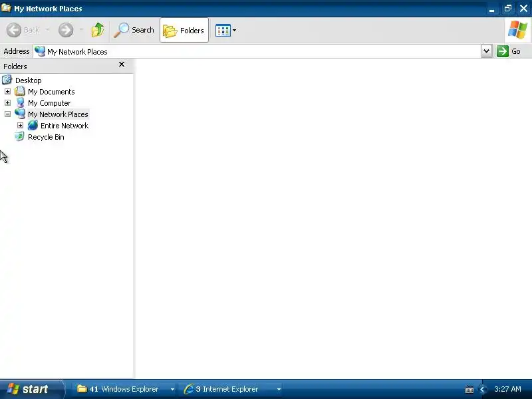The image size is (532, 399).
Task: Click address bar network icon
Action: (x=40, y=51)
